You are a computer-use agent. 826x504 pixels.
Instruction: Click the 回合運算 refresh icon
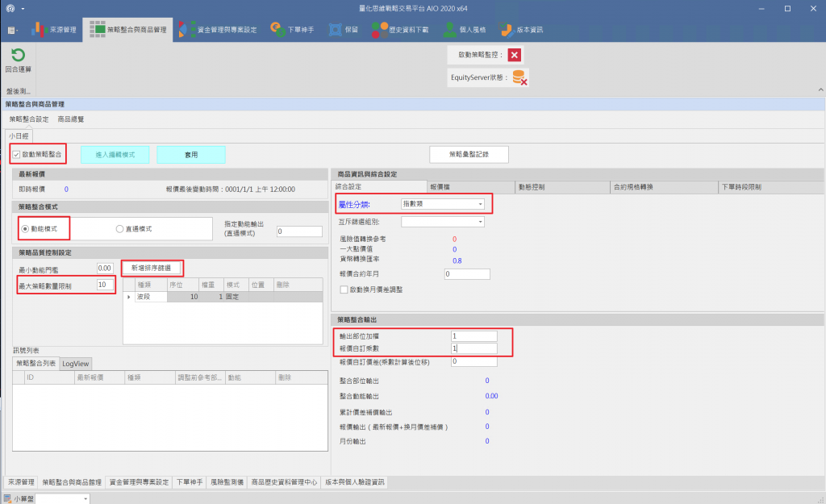click(17, 56)
